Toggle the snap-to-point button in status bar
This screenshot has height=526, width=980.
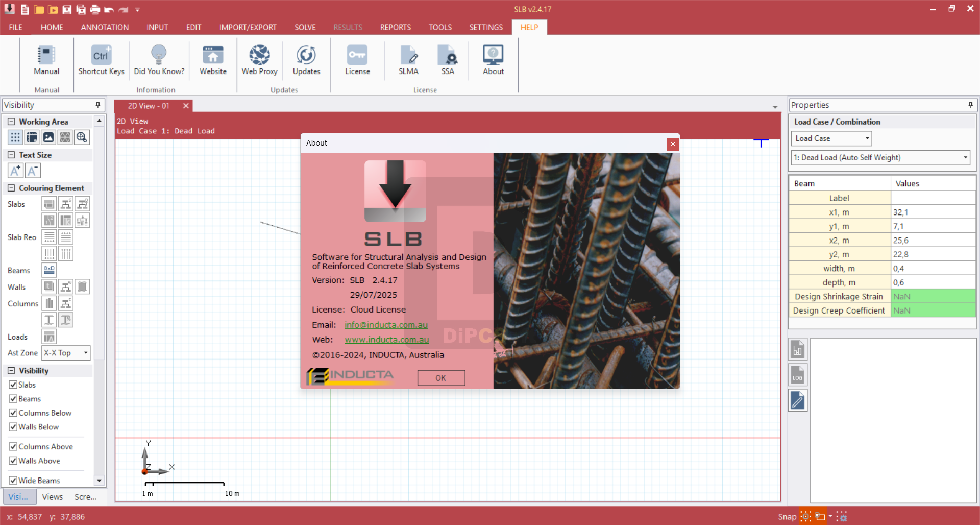coord(805,517)
